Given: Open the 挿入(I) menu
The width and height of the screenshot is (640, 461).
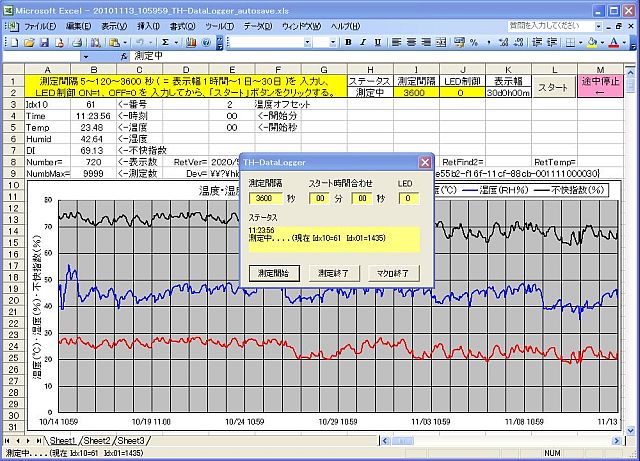Looking at the screenshot, I should coord(148,27).
